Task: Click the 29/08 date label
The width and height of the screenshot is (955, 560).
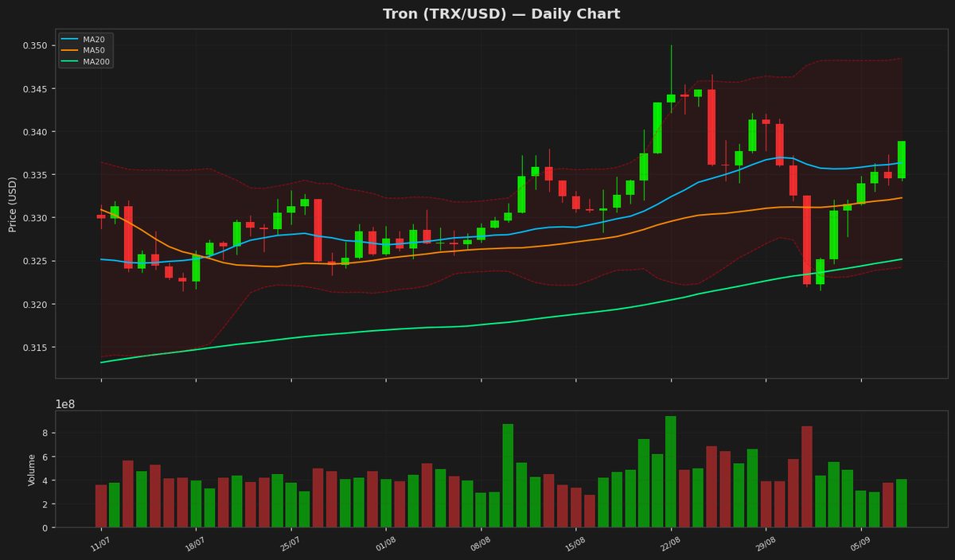Action: (x=764, y=542)
